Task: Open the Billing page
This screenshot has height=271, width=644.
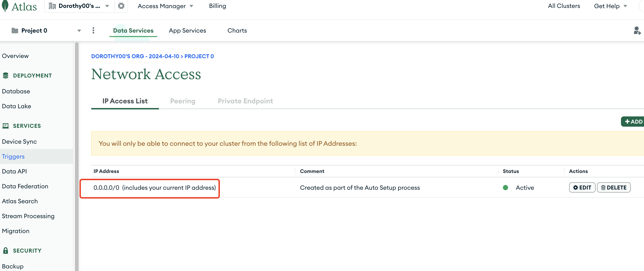Action: [x=217, y=6]
